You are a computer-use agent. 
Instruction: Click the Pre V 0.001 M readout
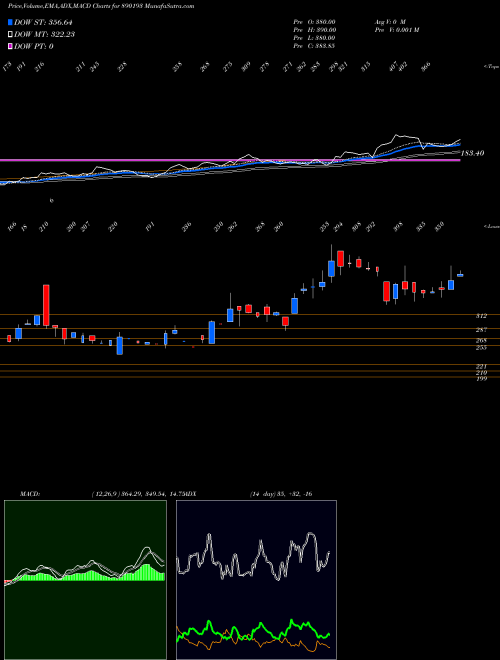point(396,29)
